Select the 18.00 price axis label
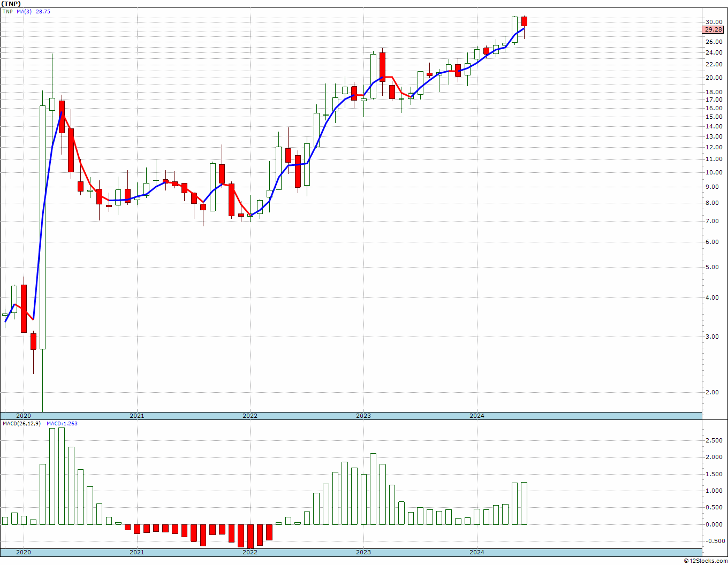 [x=714, y=92]
